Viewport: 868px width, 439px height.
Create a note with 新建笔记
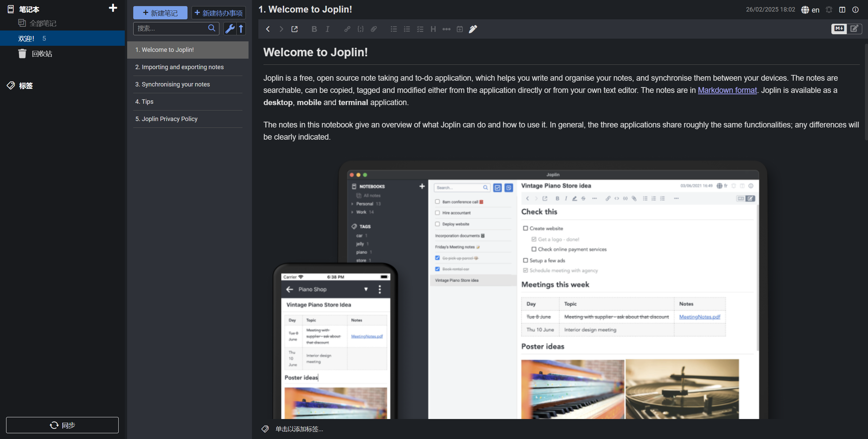(160, 13)
